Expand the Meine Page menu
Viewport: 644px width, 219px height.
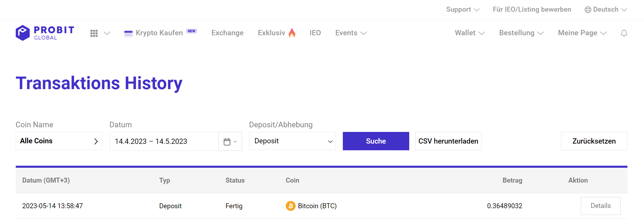click(582, 33)
